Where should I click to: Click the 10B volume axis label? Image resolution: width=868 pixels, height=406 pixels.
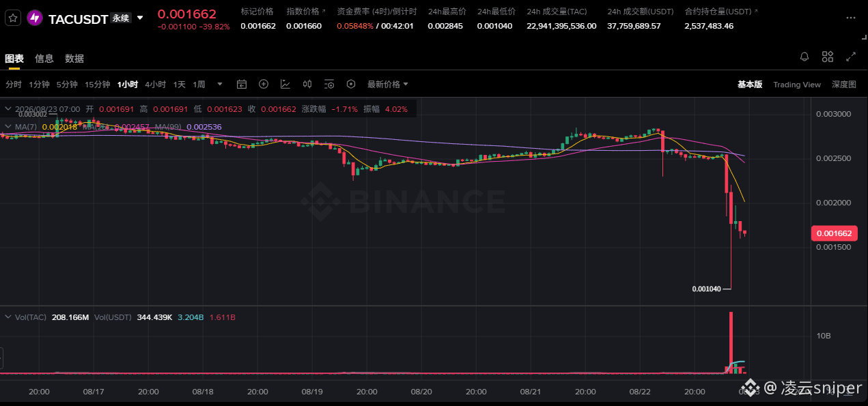[824, 336]
